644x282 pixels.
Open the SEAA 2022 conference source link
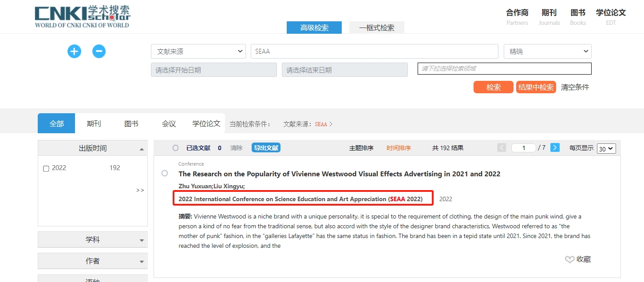(300, 199)
